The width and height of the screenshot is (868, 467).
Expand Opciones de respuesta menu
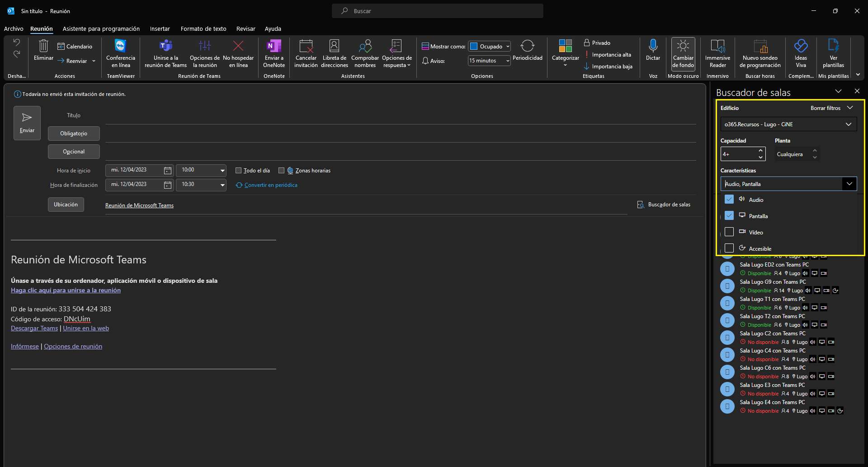click(396, 53)
